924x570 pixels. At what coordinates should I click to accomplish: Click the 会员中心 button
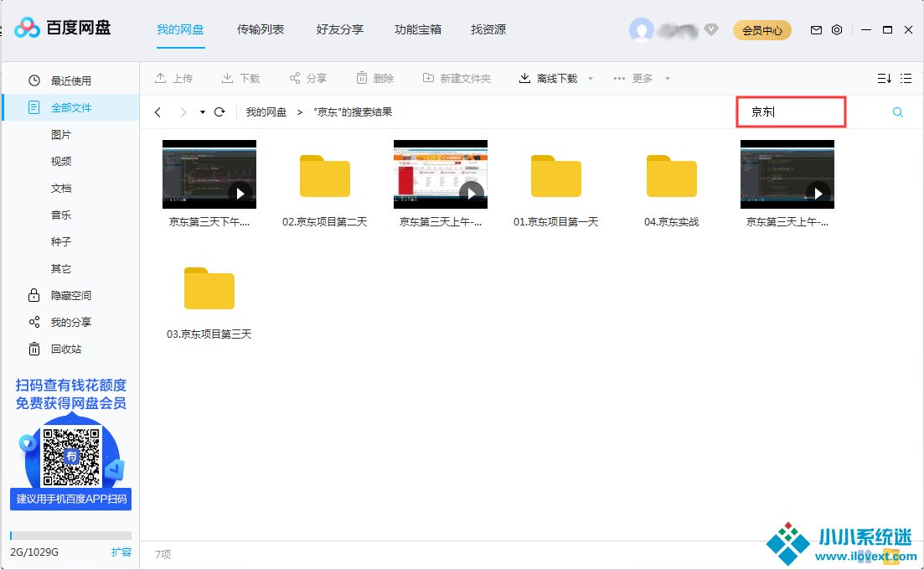(762, 30)
